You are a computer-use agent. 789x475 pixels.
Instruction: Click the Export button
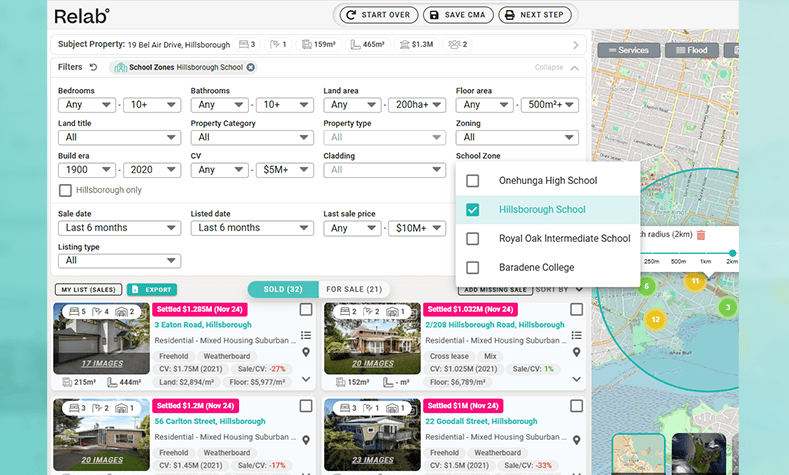(x=152, y=290)
